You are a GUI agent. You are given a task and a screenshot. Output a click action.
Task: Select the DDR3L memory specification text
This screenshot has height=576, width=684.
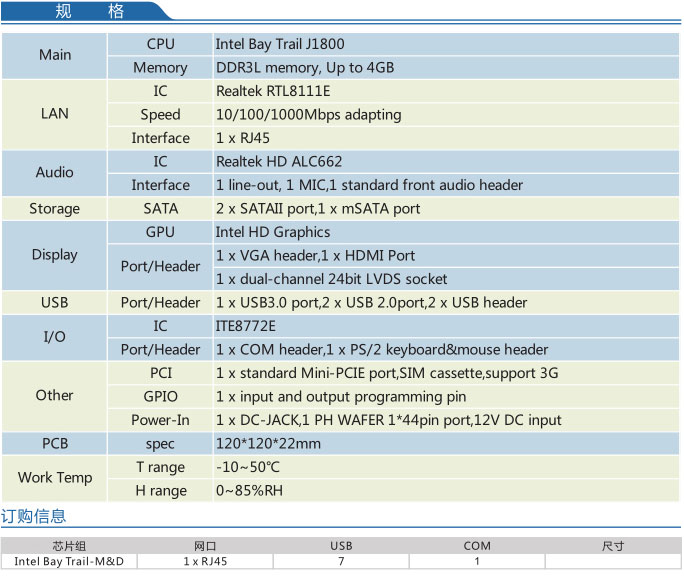tap(305, 68)
